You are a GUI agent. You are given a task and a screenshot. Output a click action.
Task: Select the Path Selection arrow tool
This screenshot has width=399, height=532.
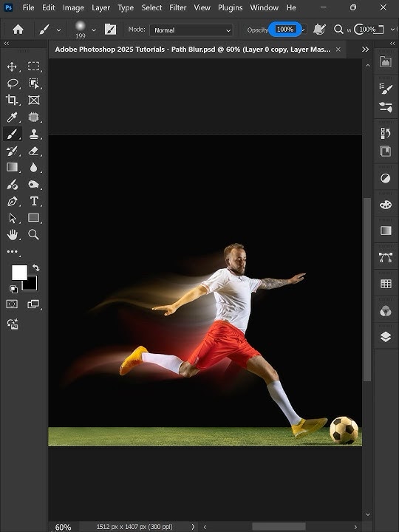pyautogui.click(x=13, y=218)
